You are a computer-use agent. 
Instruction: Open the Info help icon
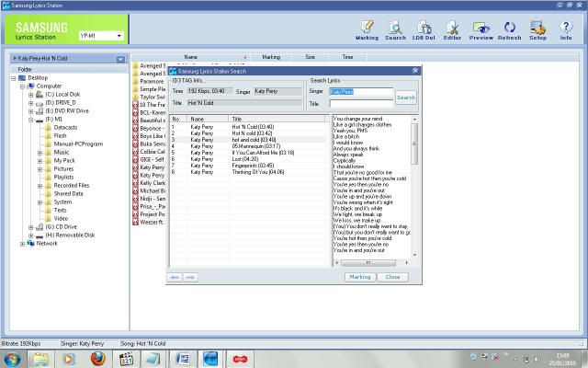coord(566,30)
